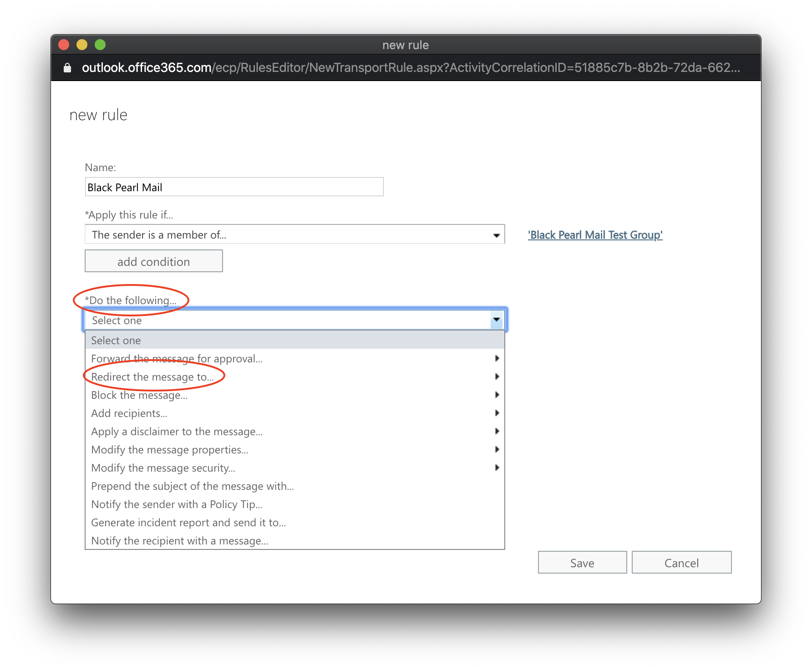Choose 'Block the message...' action
The image size is (812, 671).
point(295,395)
